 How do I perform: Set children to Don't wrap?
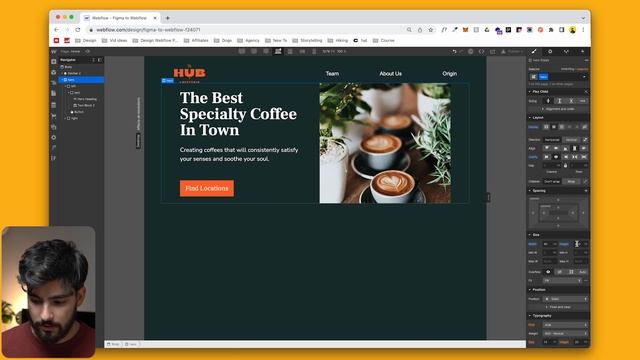(552, 181)
